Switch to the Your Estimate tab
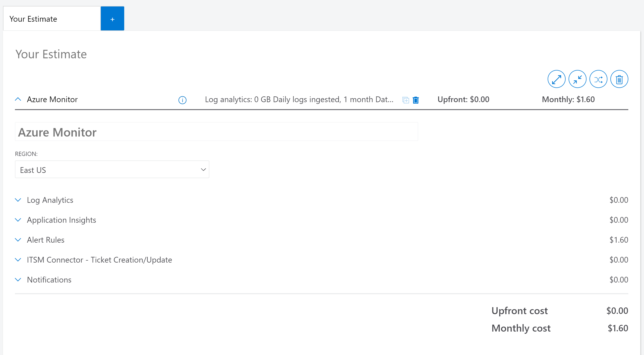Viewport: 644px width, 355px height. [x=52, y=19]
